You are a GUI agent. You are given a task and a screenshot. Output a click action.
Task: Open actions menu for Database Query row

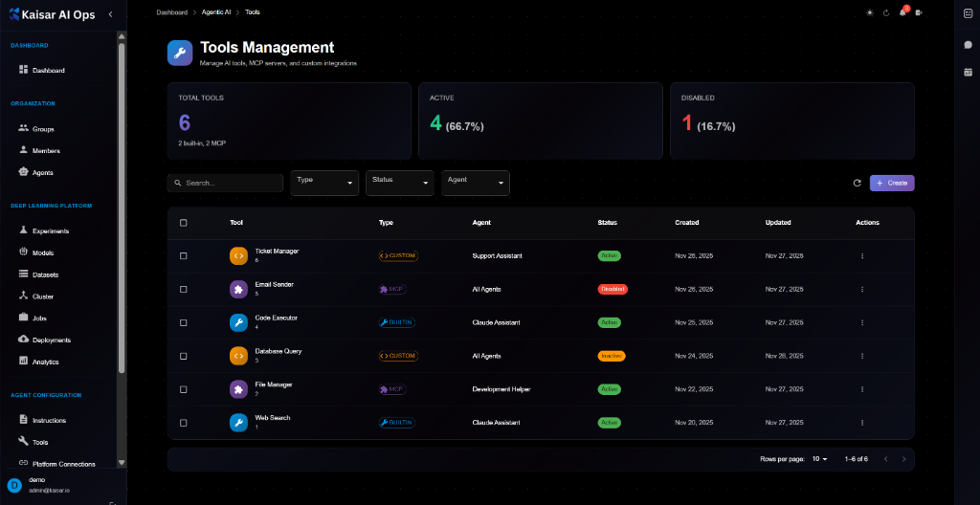862,356
